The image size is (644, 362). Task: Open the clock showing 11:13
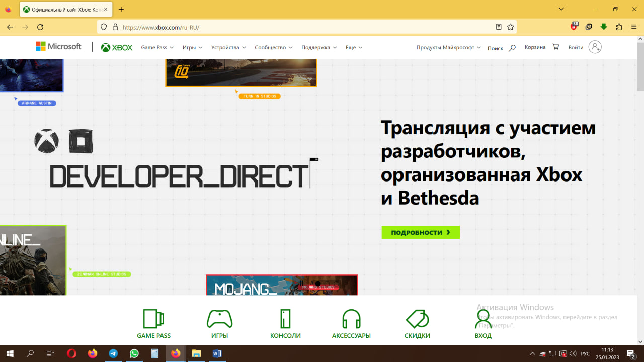tap(608, 353)
